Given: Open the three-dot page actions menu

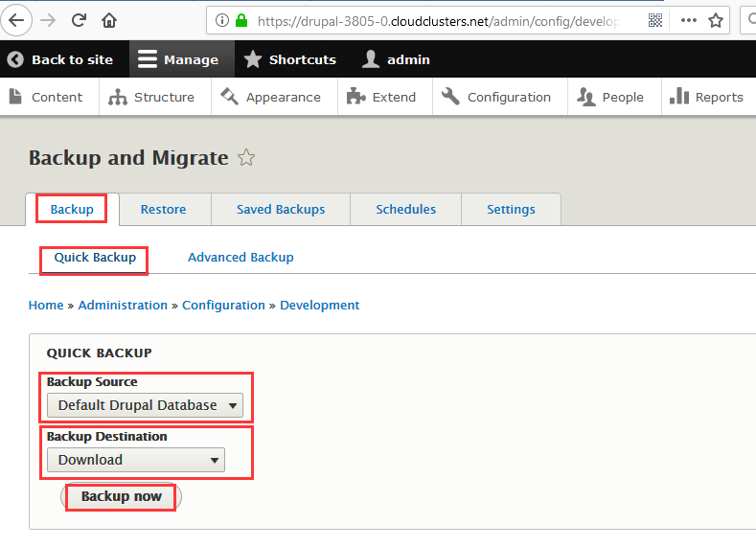Looking at the screenshot, I should [x=688, y=20].
